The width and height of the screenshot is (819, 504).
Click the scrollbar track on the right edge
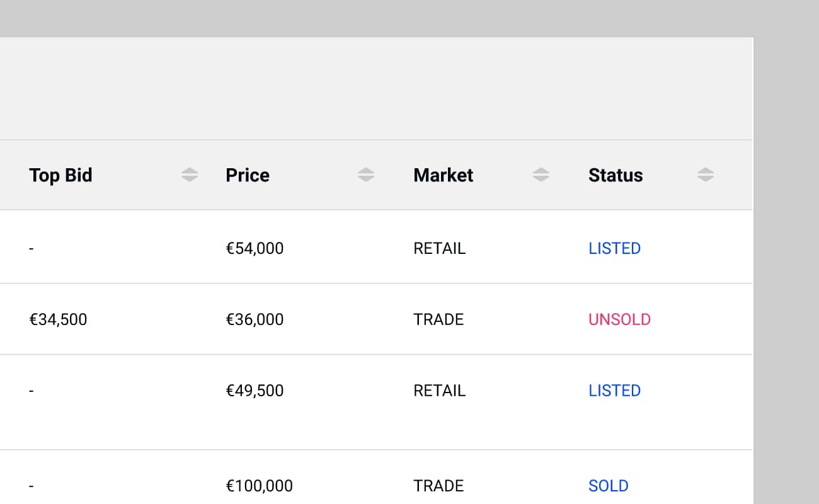click(787, 252)
